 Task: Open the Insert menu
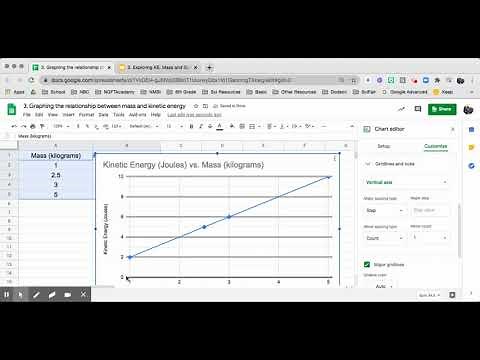coord(68,115)
